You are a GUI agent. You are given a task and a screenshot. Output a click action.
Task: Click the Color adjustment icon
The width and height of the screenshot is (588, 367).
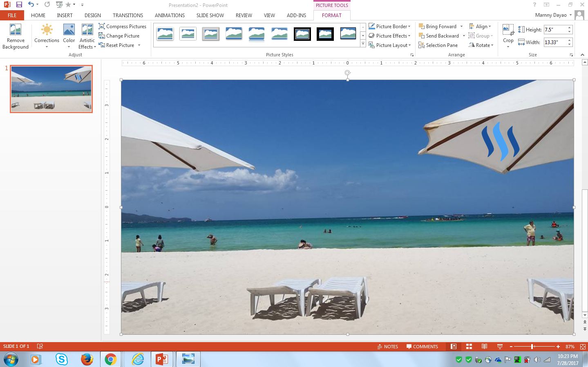[69, 30]
